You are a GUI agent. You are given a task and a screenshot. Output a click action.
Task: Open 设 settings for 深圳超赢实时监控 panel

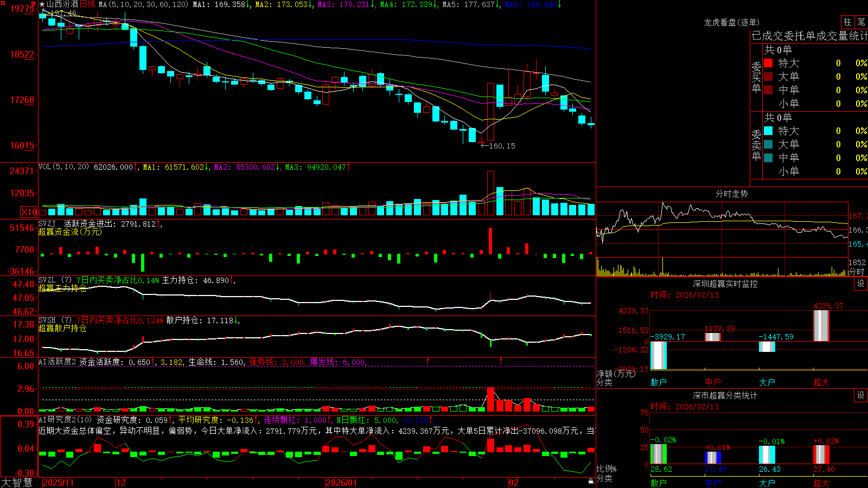[861, 284]
